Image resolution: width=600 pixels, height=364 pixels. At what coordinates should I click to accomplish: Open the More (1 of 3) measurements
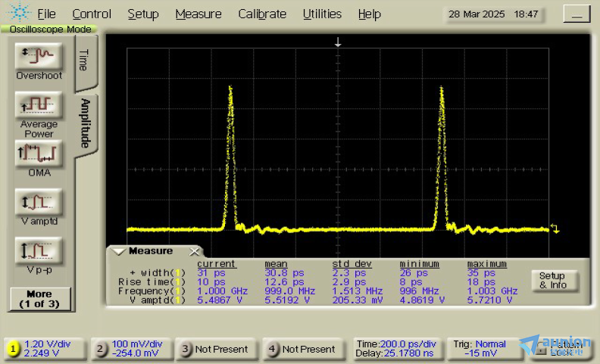(x=39, y=298)
